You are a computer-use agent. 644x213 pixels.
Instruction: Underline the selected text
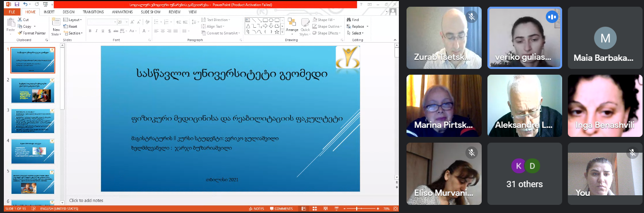coord(103,31)
